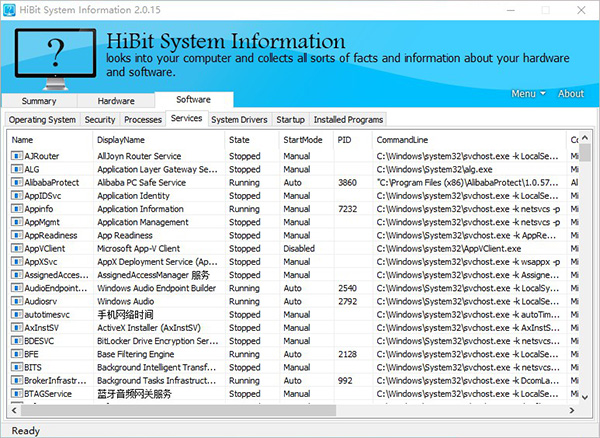Select the Software tab

pos(194,99)
